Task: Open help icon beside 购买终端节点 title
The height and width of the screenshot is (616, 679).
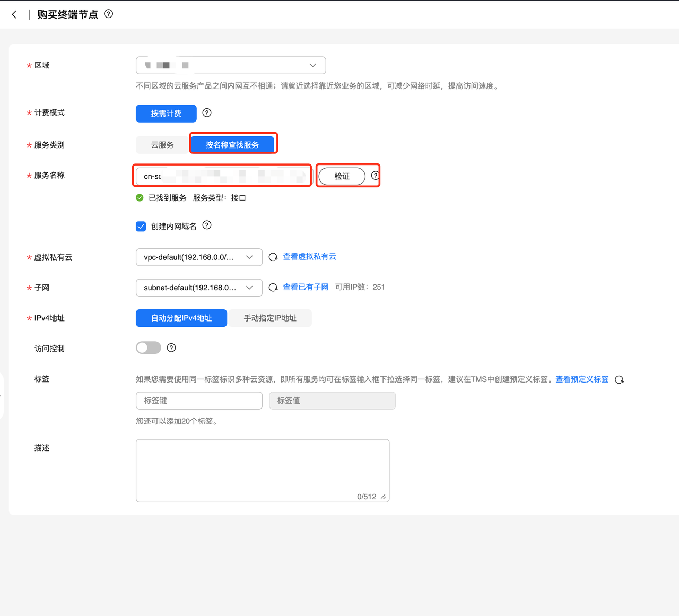Action: tap(109, 14)
